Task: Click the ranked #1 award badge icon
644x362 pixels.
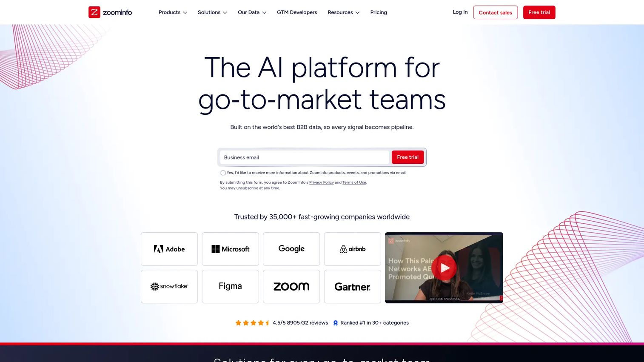Action: [x=336, y=323]
